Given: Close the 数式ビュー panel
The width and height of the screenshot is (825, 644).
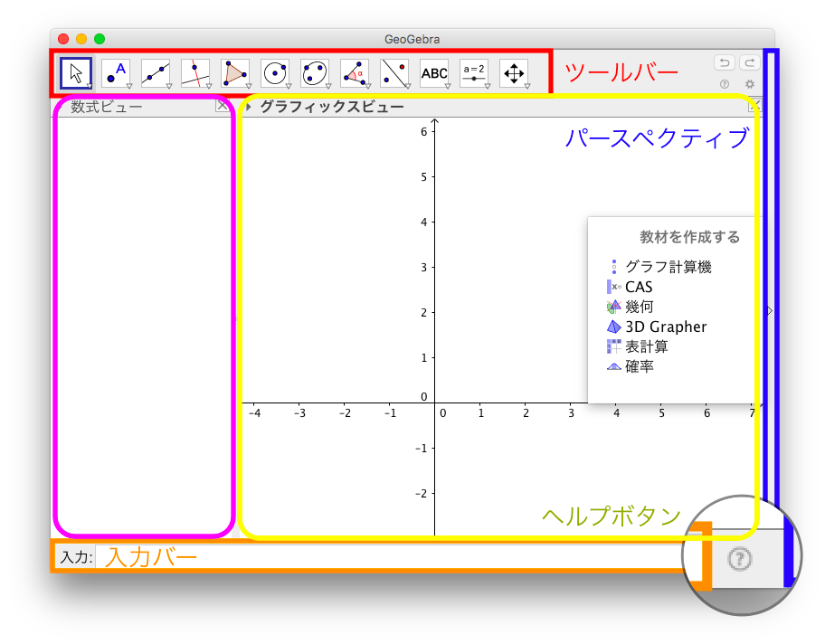Looking at the screenshot, I should pos(223,106).
